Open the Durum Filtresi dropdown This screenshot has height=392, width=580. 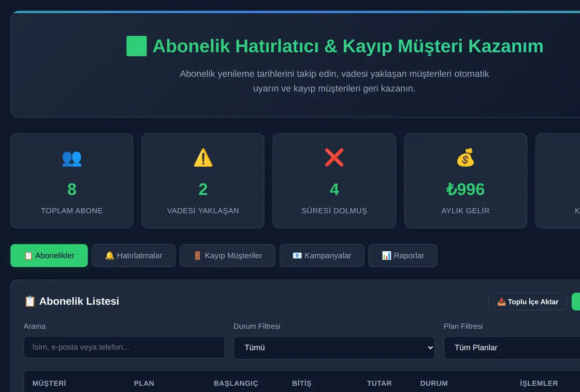tap(334, 348)
